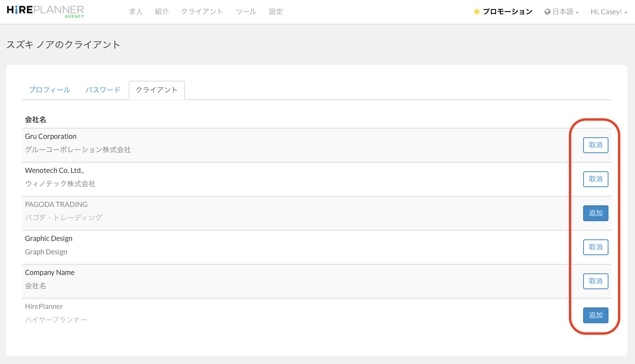Viewport: 635px width, 364px height.
Task: Open the 紹介 menu
Action: click(x=162, y=12)
